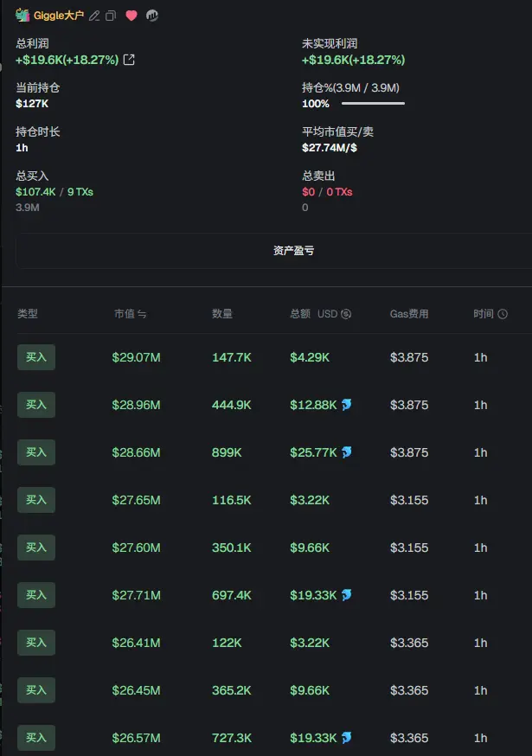
Task: Open the share icon next to total profit
Action: tap(130, 60)
